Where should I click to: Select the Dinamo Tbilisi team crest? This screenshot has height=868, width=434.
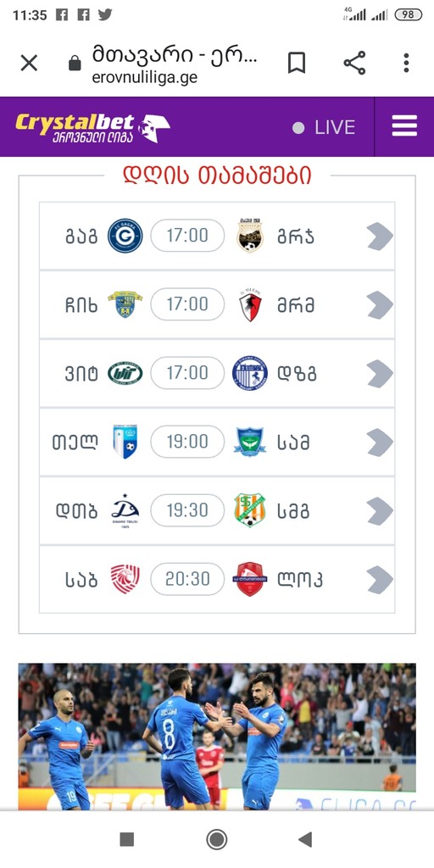[125, 510]
